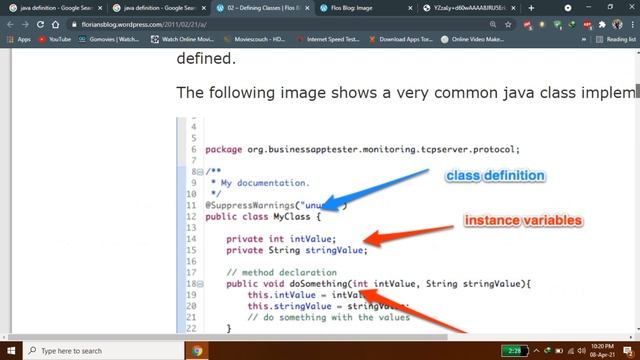Click the first red extension icon
The image size is (640, 360).
click(527, 25)
